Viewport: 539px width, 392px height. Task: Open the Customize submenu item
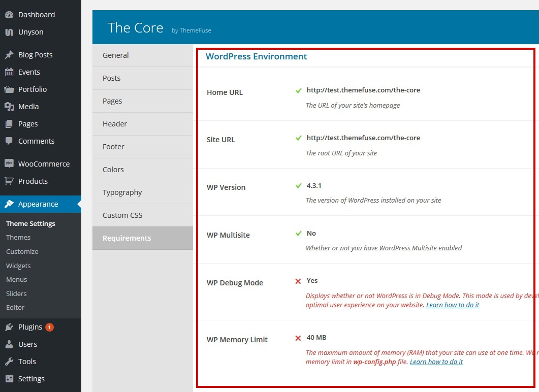pyautogui.click(x=22, y=251)
